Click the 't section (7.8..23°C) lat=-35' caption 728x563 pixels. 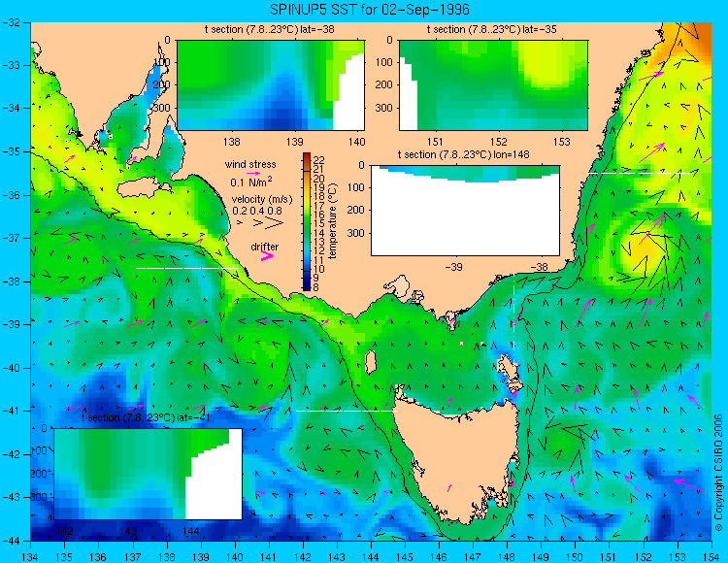click(x=492, y=30)
